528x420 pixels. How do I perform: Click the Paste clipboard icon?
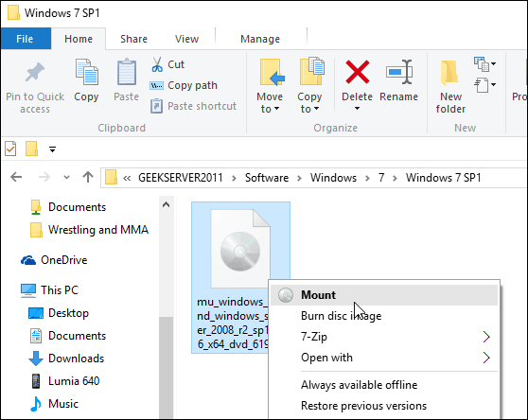tap(127, 72)
